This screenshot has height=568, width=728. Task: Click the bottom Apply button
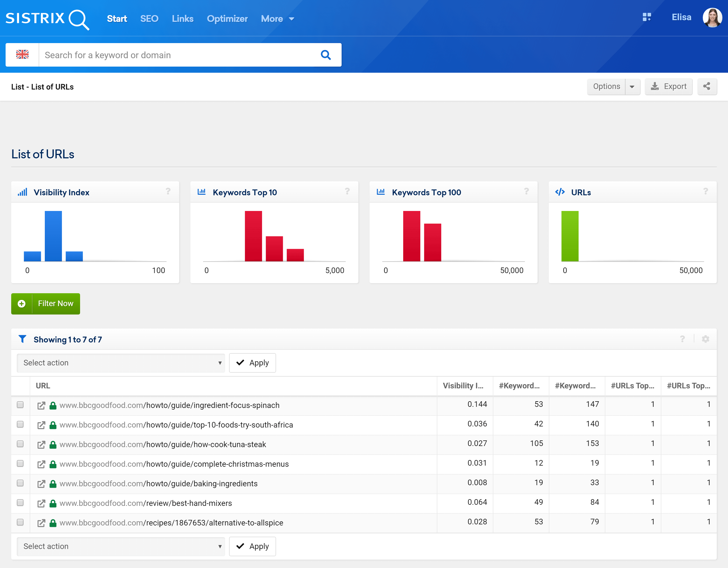coord(252,547)
